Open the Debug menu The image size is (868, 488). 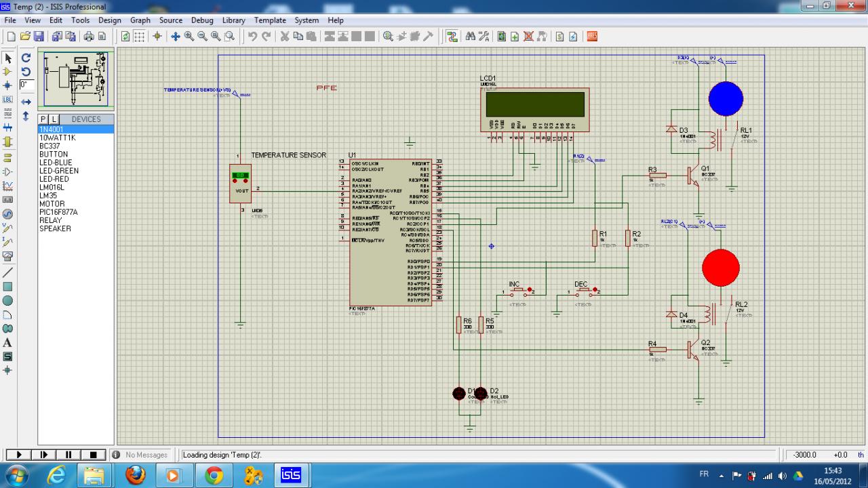point(202,20)
